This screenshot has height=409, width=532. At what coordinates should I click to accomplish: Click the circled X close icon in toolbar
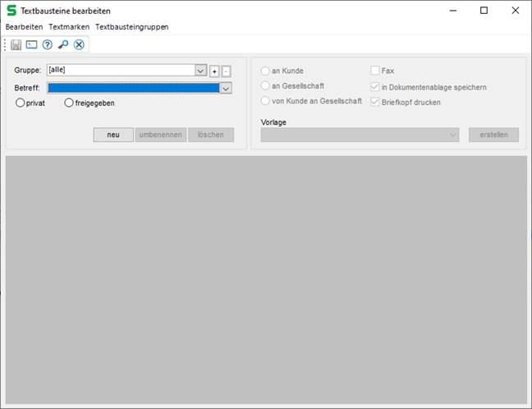click(x=79, y=44)
